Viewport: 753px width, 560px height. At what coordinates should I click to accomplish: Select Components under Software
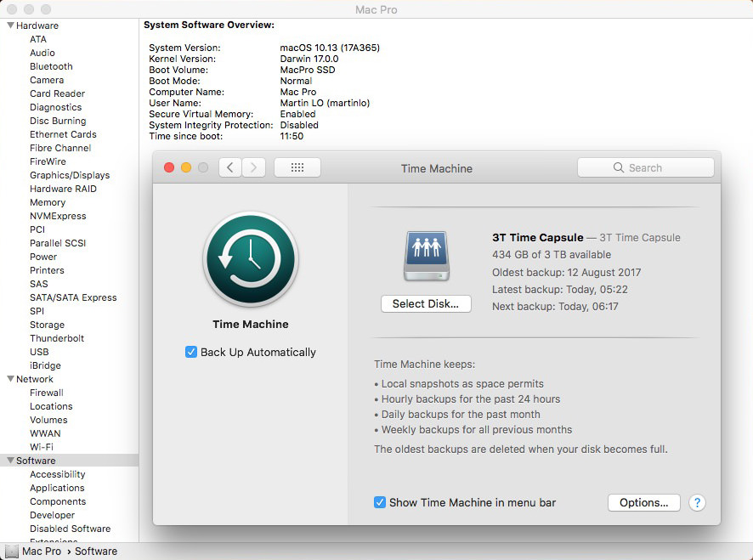tap(58, 501)
